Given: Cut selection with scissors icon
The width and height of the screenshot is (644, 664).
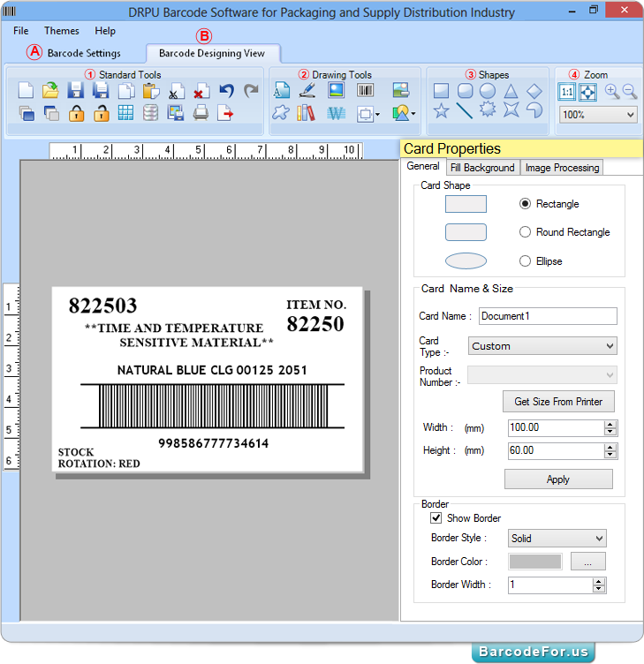Looking at the screenshot, I should tap(177, 90).
